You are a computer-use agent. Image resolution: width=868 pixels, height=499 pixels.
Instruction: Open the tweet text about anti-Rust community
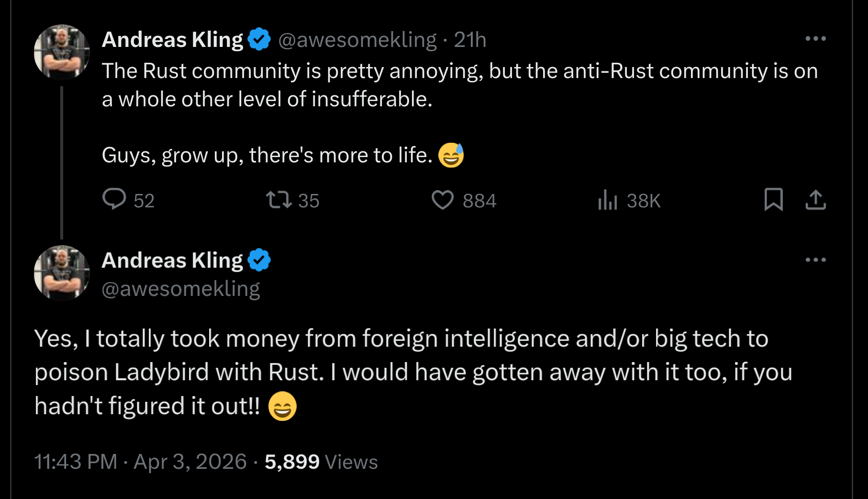coord(459,85)
